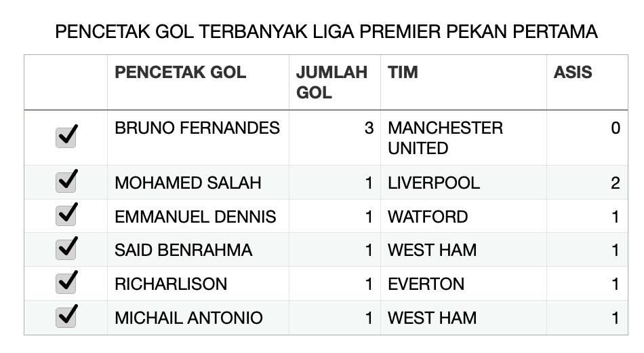Click the RICHARLISON name cell
Screen dimensions: 644x353
[x=171, y=284]
